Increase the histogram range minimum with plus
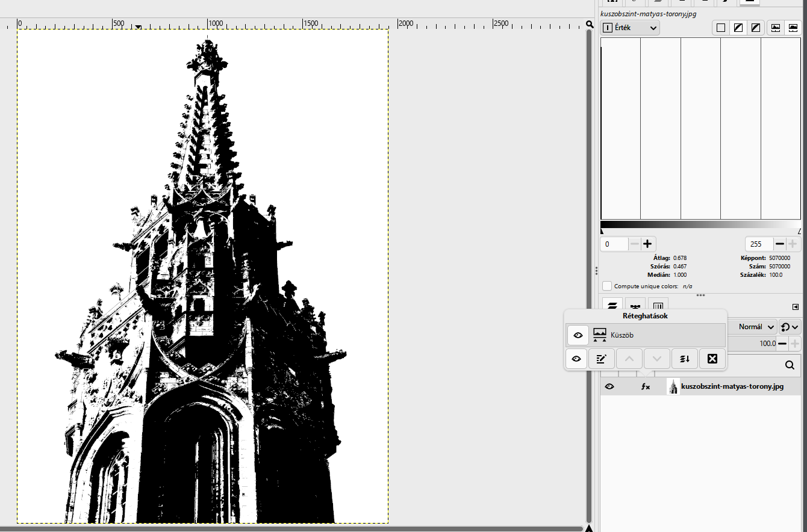Viewport: 807px width, 532px height. 647,244
